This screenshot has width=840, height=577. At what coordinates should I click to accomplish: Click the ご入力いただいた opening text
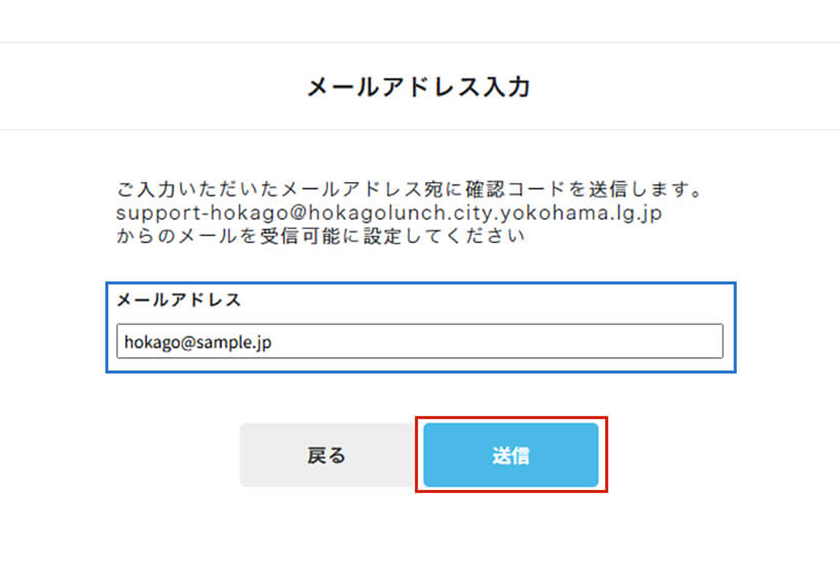click(x=198, y=189)
